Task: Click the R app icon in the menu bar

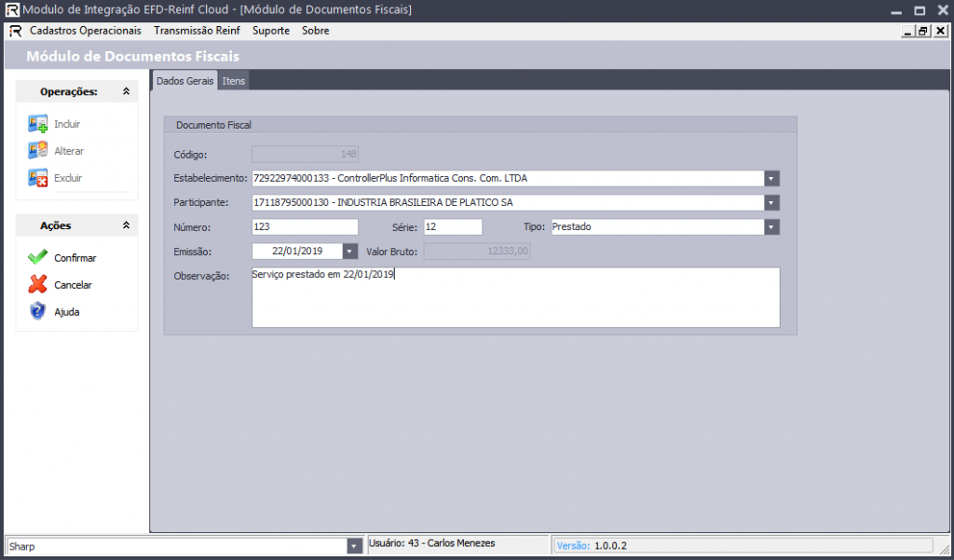Action: (15, 31)
